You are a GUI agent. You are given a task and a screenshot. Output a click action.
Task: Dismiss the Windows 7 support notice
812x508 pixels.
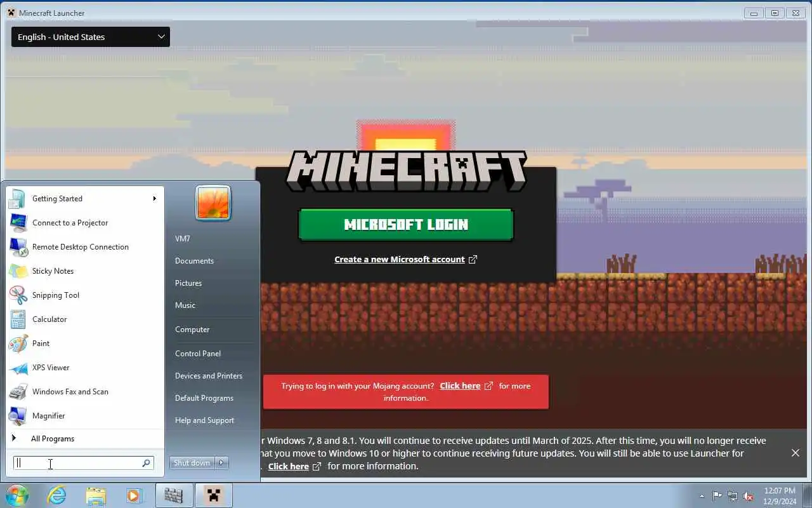[795, 453]
